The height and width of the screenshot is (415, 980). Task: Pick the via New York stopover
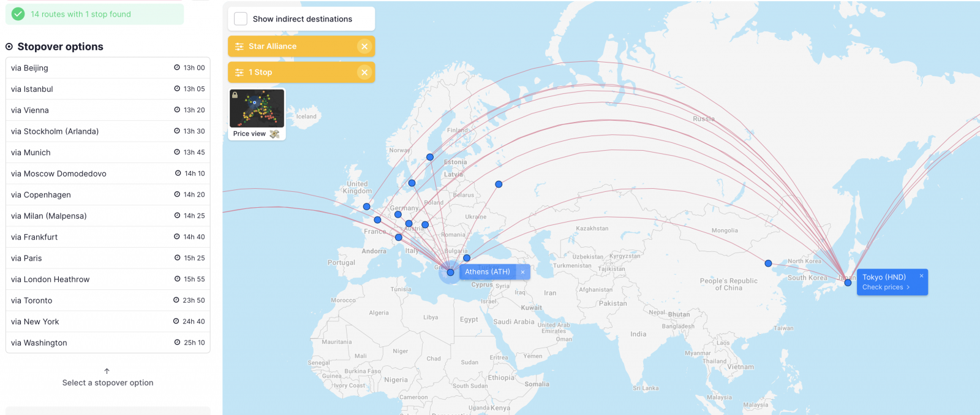[108, 322]
